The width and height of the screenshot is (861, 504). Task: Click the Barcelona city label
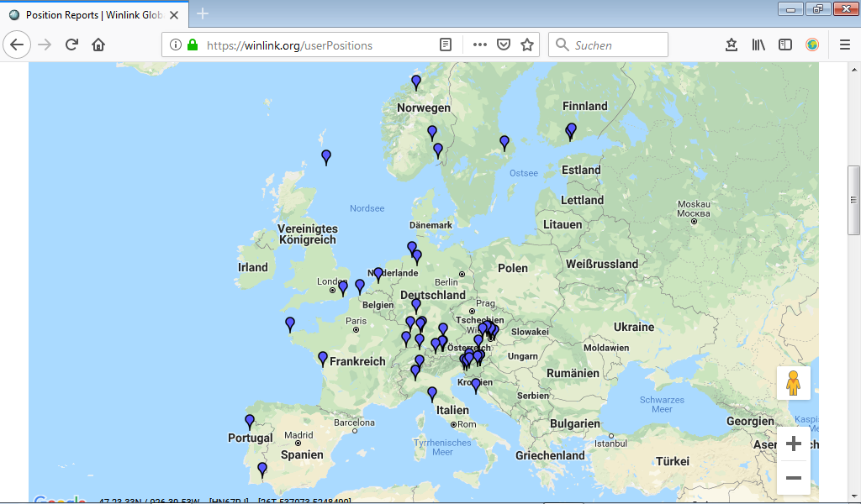354,423
